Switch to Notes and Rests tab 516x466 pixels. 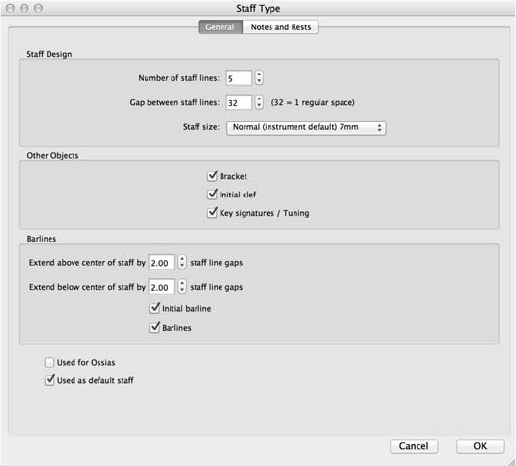[x=281, y=27]
